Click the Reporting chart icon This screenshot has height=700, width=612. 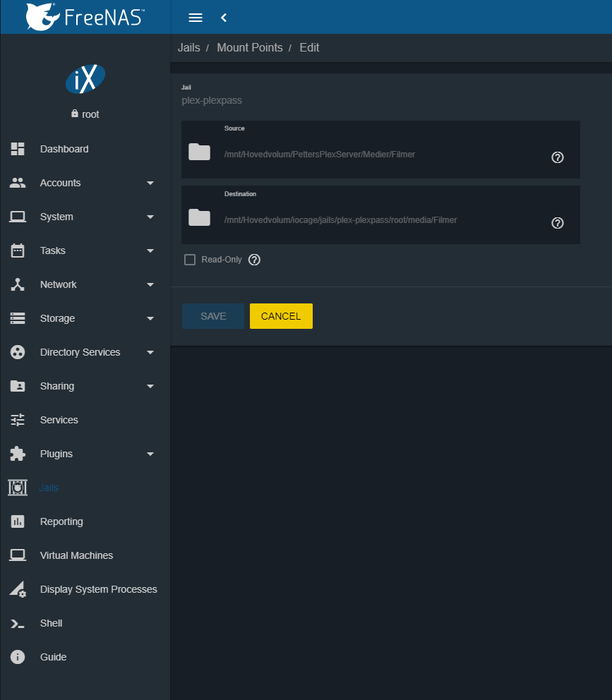pyautogui.click(x=18, y=521)
